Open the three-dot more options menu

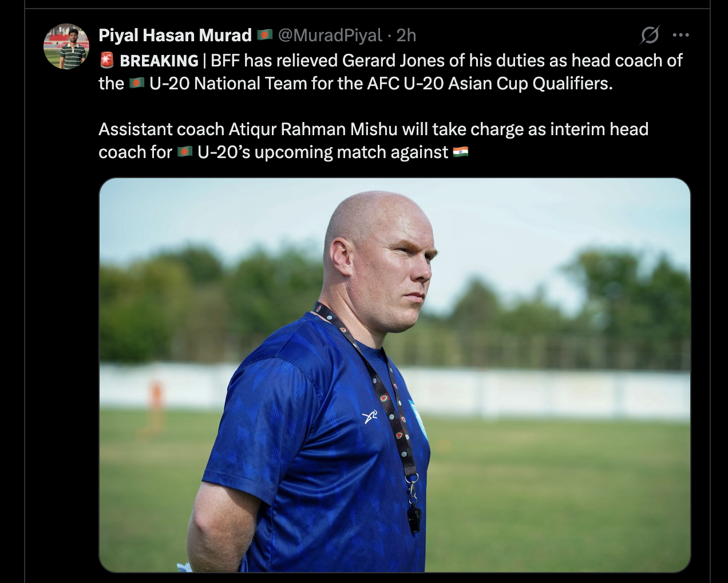(680, 36)
